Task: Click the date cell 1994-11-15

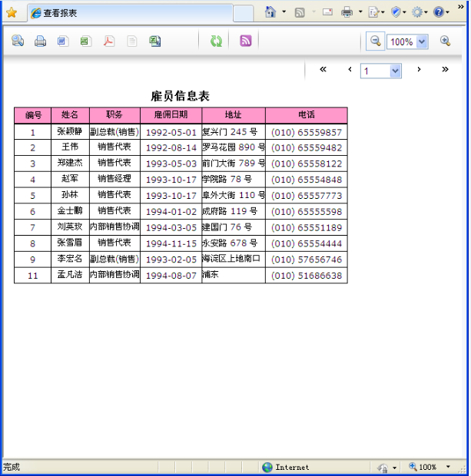Action: coord(171,243)
